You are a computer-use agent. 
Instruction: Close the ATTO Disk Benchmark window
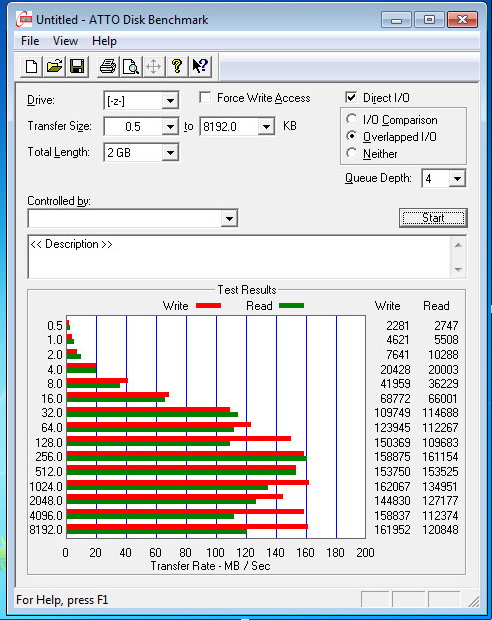pos(462,19)
